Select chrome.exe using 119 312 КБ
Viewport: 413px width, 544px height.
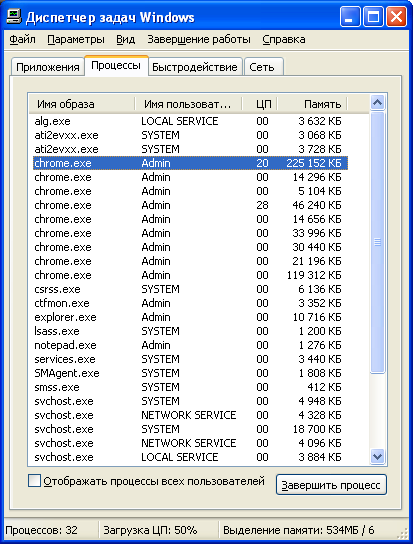tap(190, 275)
